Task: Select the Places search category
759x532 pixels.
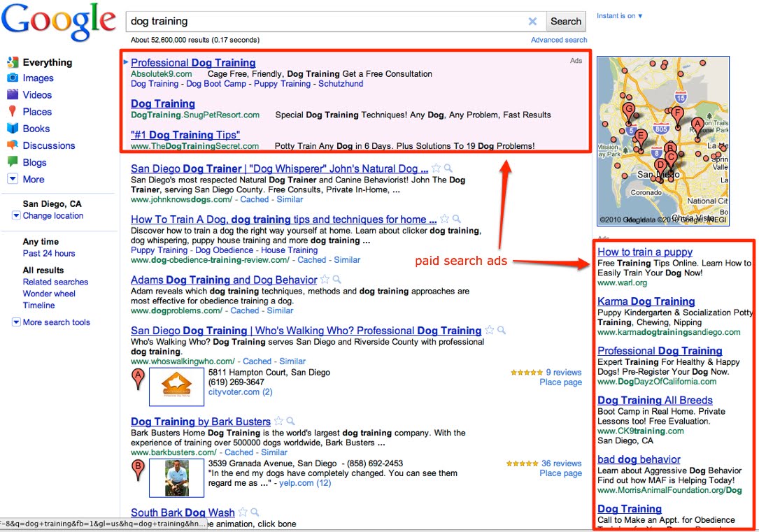Action: click(x=37, y=112)
